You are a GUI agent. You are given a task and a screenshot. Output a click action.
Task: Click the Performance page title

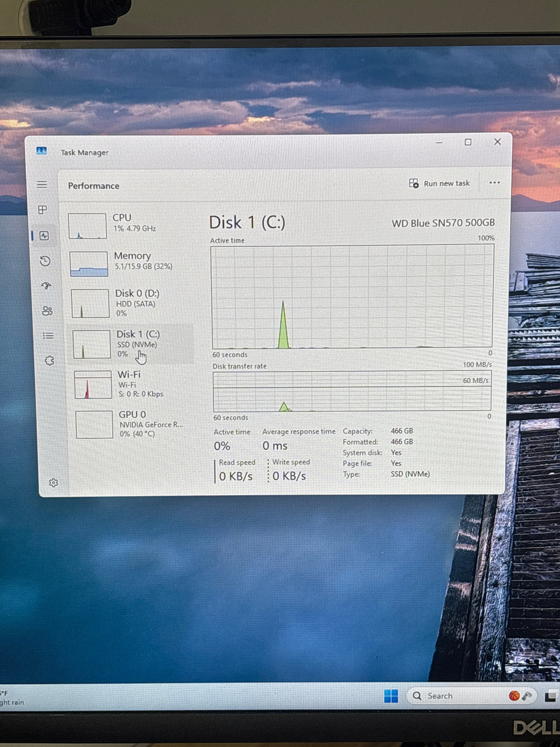pyautogui.click(x=94, y=186)
